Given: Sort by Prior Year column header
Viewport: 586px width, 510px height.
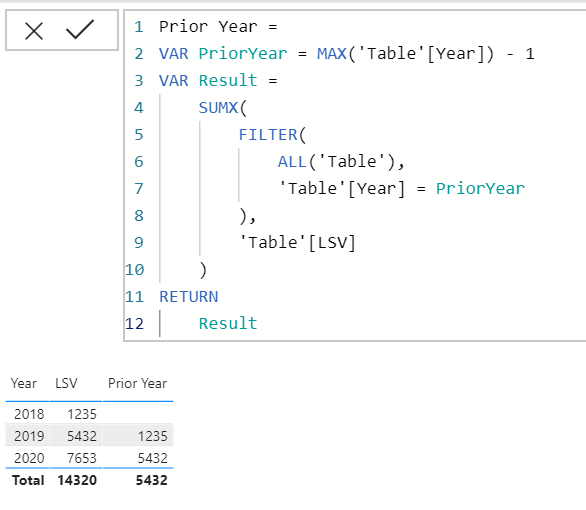Looking at the screenshot, I should pyautogui.click(x=138, y=383).
